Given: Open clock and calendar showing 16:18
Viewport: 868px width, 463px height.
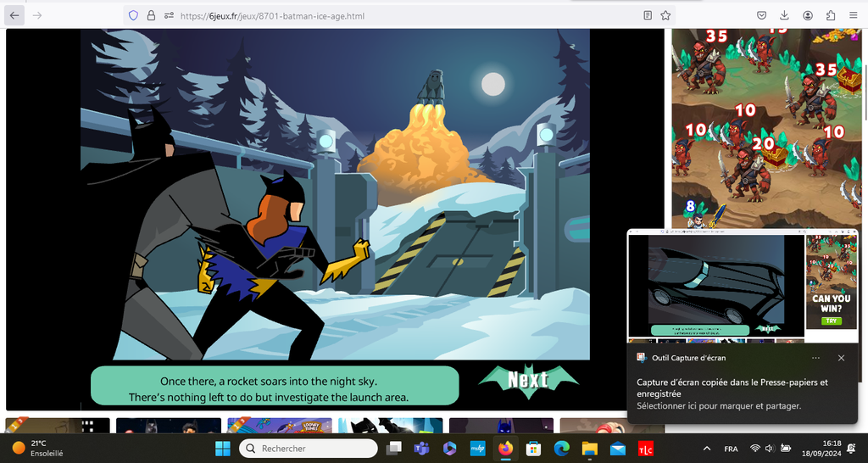Looking at the screenshot, I should pos(821,448).
